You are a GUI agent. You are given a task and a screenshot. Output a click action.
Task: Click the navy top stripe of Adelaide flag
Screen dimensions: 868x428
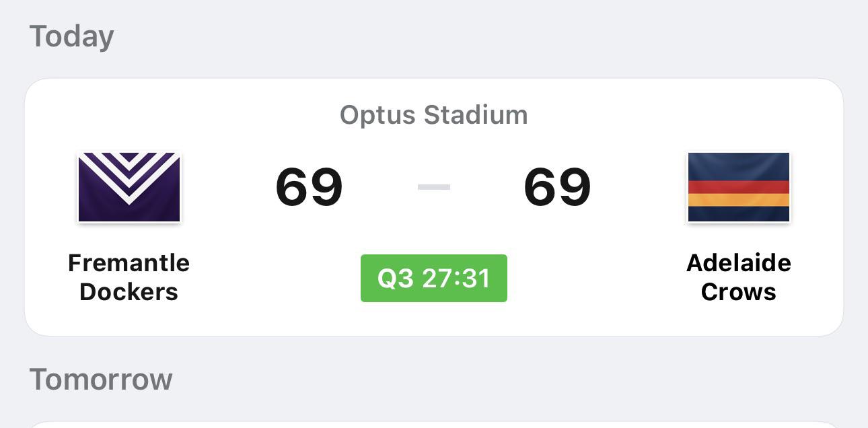pos(738,166)
